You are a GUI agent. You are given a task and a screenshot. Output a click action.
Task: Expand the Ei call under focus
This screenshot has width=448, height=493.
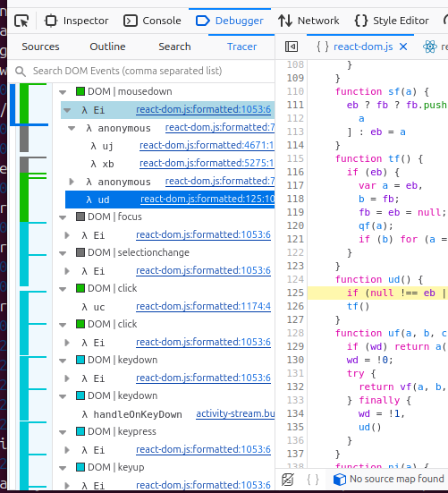[67, 235]
